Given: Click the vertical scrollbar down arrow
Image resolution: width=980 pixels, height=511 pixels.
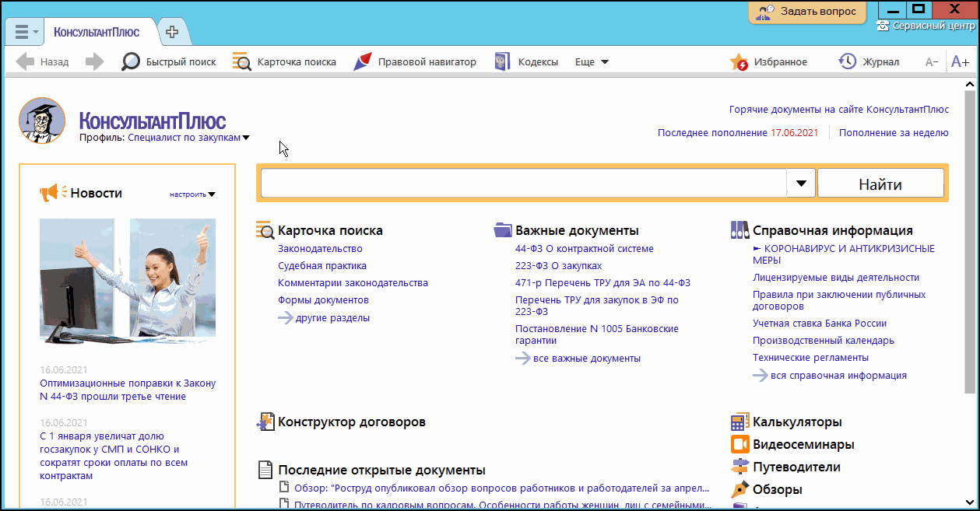Looking at the screenshot, I should click(968, 502).
